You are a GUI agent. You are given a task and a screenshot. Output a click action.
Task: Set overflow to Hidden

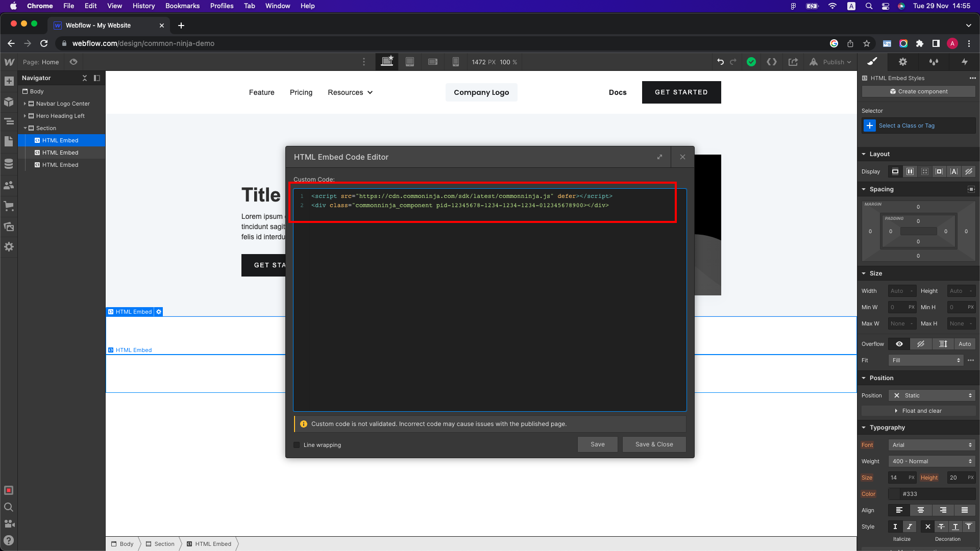(x=921, y=344)
